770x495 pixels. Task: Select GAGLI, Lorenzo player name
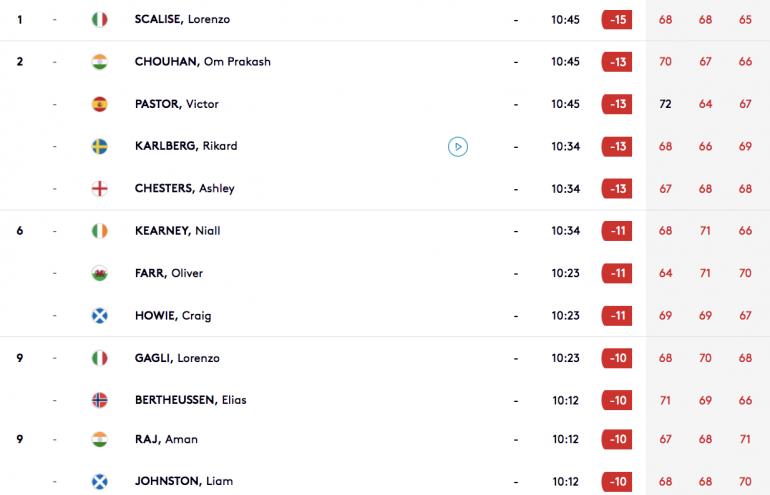177,358
